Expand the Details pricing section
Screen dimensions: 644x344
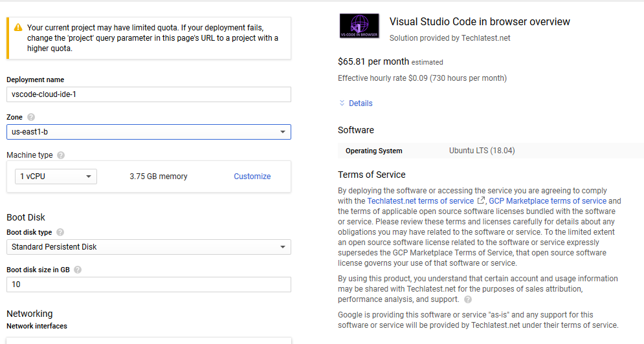356,103
